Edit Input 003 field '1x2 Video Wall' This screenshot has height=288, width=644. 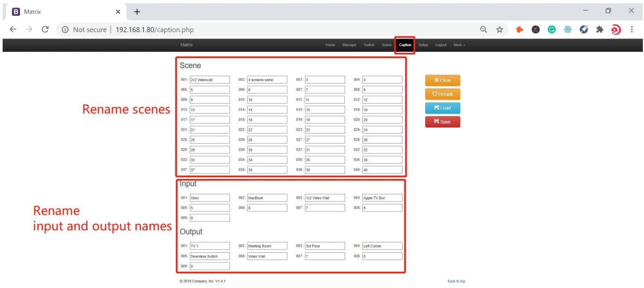click(x=325, y=198)
